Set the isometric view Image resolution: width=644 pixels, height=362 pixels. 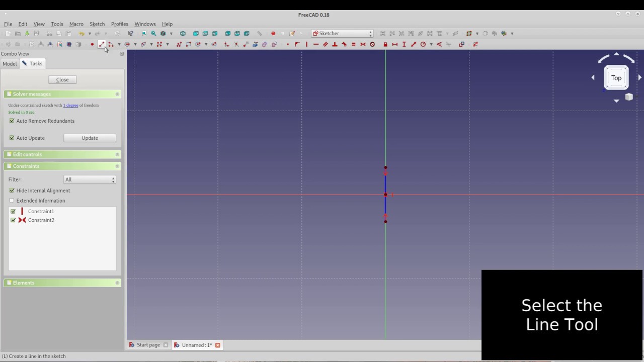[183, 34]
